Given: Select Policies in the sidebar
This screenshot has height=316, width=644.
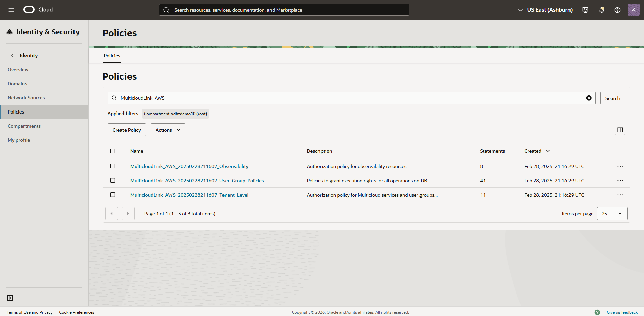Looking at the screenshot, I should coord(44,112).
